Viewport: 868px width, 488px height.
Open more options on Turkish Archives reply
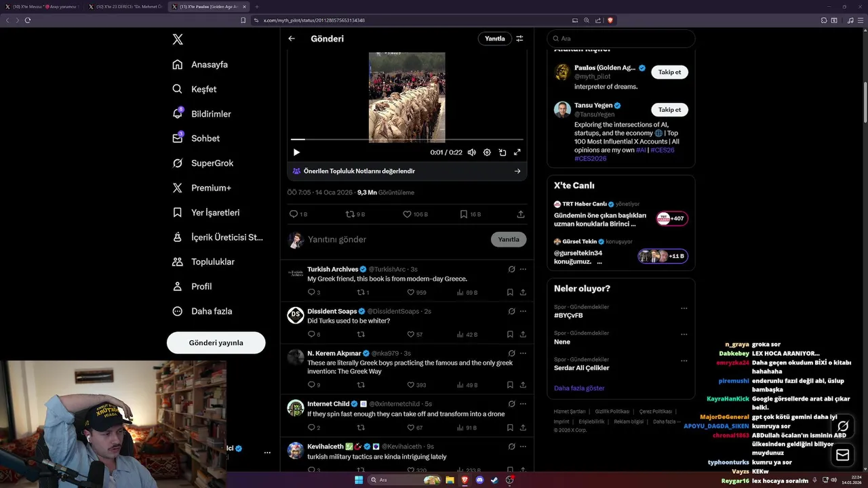point(523,269)
